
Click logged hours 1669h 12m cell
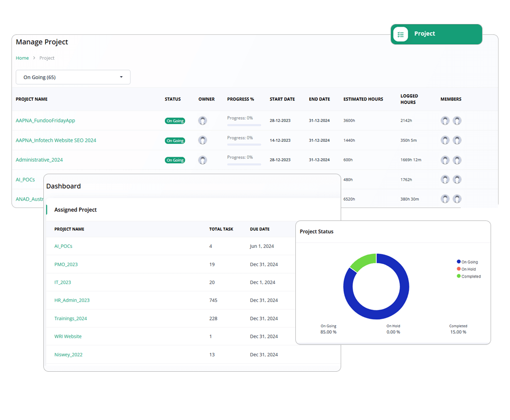411,160
